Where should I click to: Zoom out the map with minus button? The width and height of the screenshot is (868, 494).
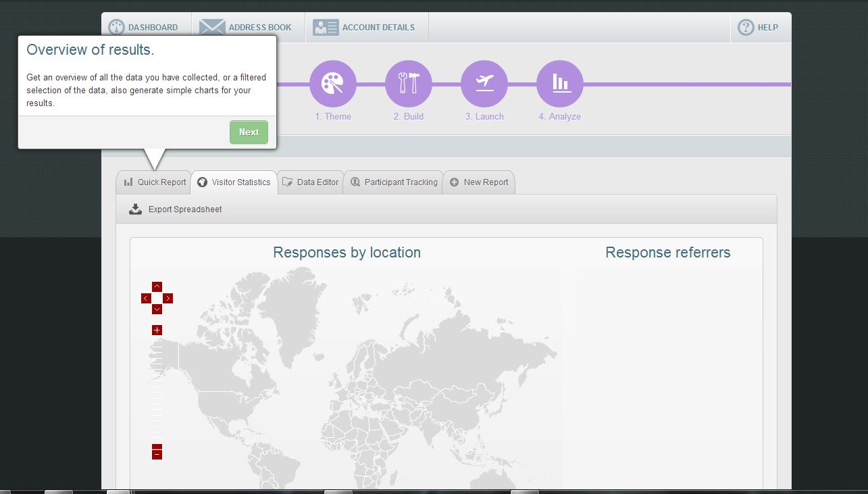157,455
